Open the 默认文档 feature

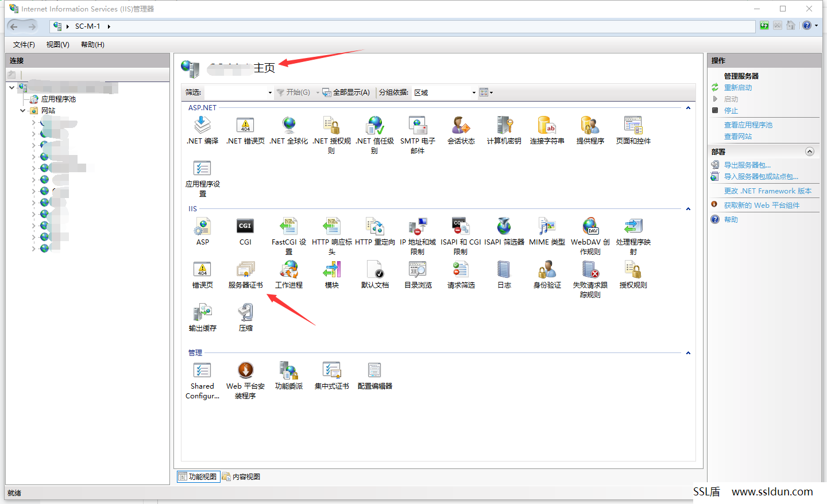374,274
